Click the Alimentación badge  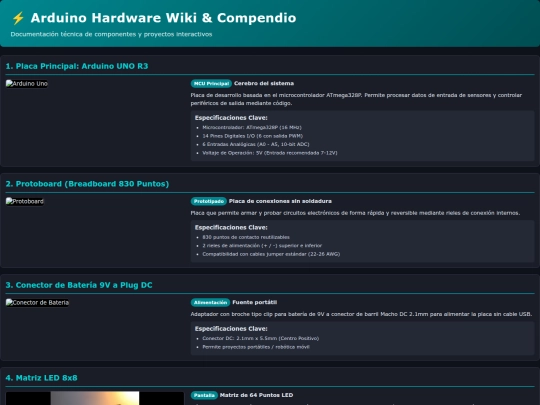pyautogui.click(x=210, y=303)
